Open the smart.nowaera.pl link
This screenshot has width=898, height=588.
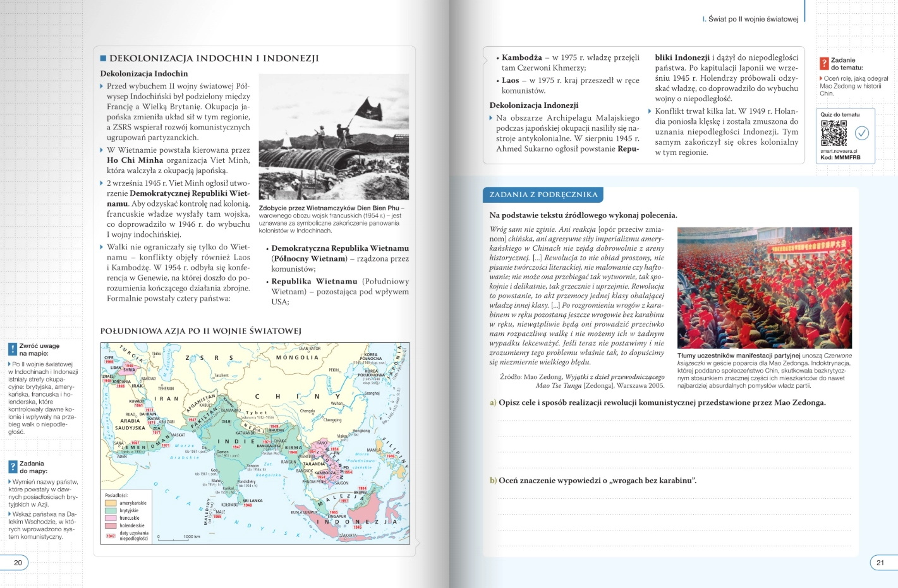[839, 152]
